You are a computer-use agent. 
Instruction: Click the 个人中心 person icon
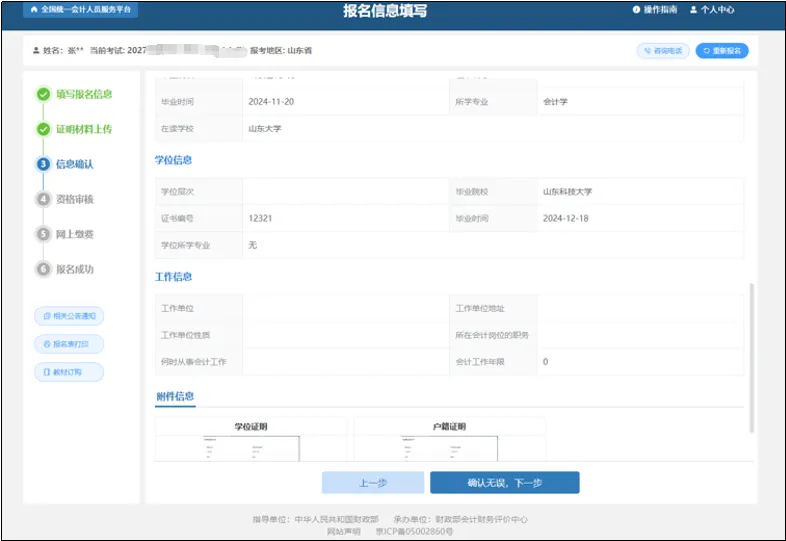coord(694,10)
